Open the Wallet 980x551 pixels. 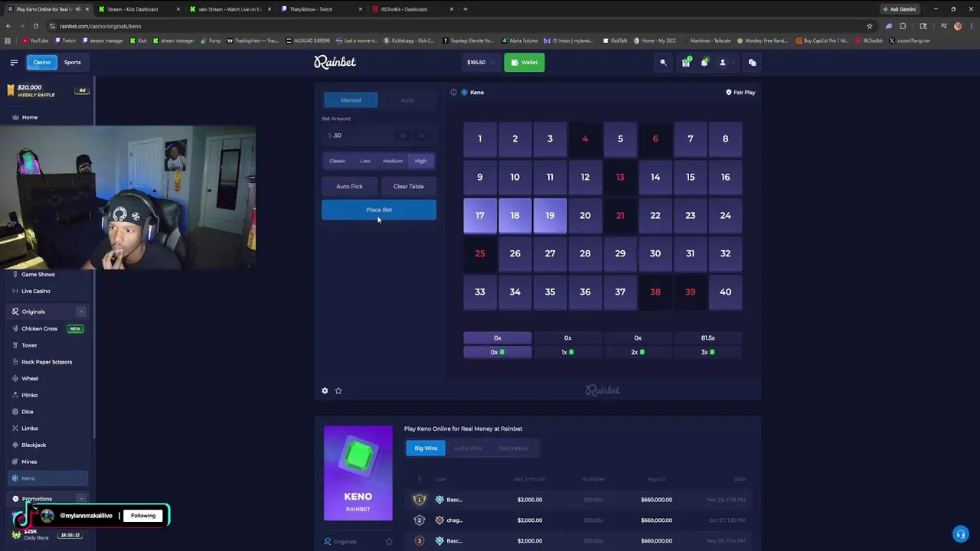click(x=524, y=63)
